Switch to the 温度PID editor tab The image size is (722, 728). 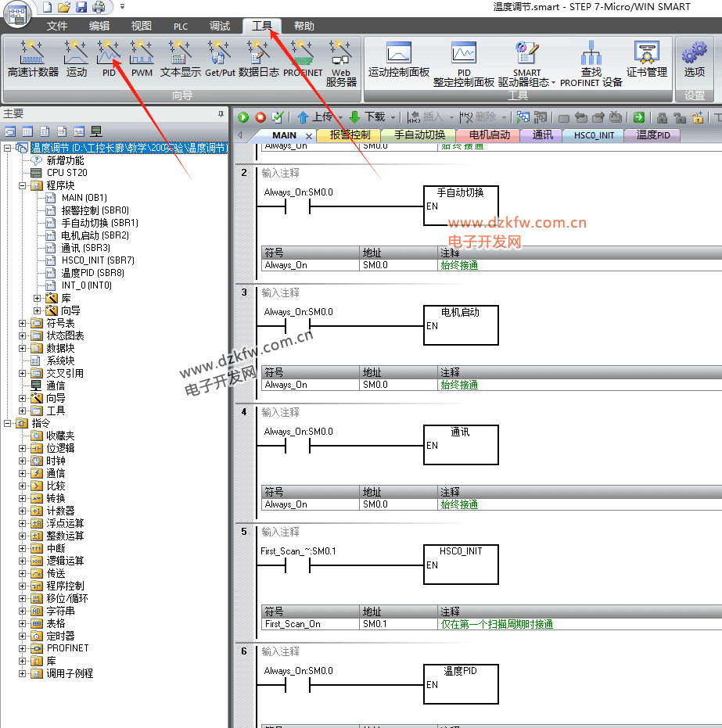[x=652, y=134]
